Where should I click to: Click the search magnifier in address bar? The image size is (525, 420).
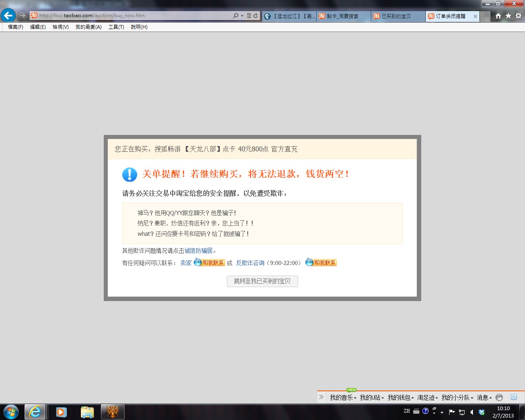tap(235, 16)
